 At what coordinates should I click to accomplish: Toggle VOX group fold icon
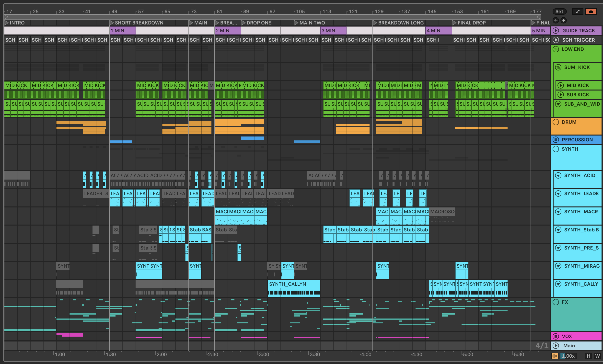(556, 336)
